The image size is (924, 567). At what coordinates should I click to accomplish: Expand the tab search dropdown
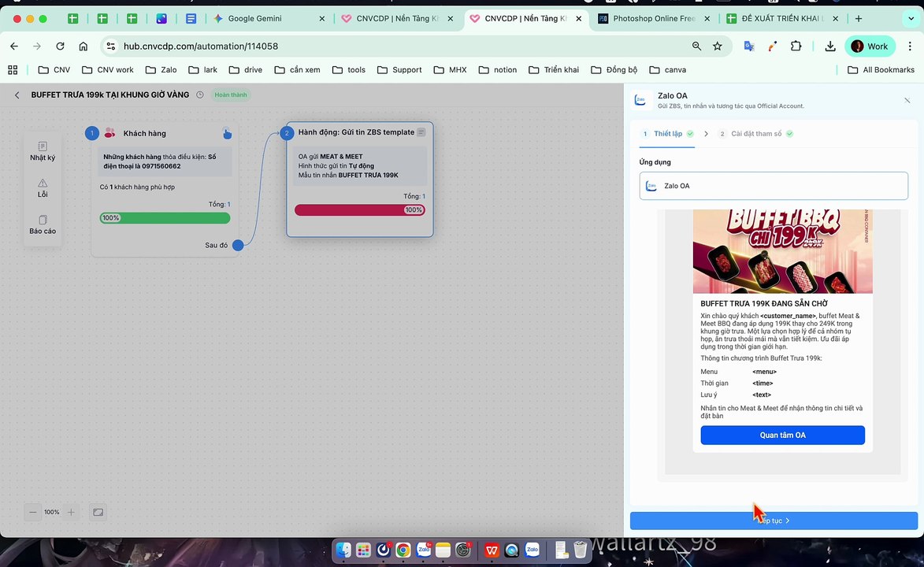click(911, 18)
